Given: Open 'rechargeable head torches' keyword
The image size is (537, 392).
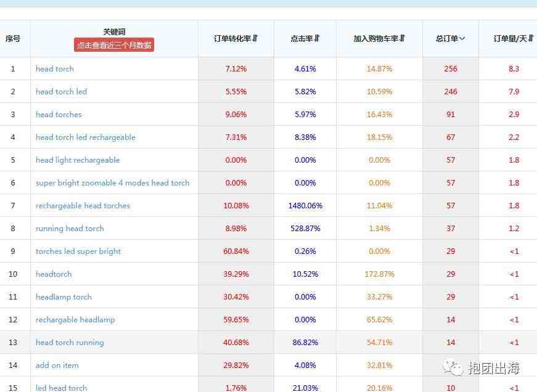Looking at the screenshot, I should coord(83,206).
